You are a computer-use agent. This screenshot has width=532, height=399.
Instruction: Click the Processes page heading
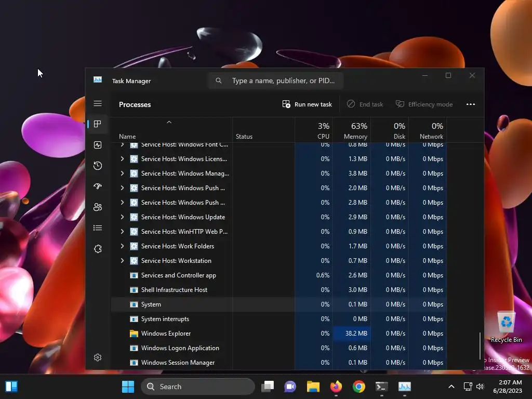point(135,104)
